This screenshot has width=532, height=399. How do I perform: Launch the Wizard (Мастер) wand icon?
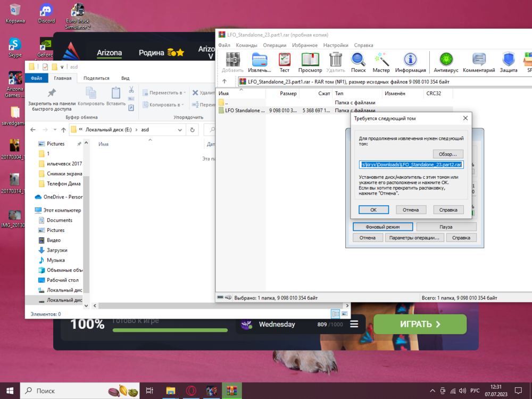(381, 60)
